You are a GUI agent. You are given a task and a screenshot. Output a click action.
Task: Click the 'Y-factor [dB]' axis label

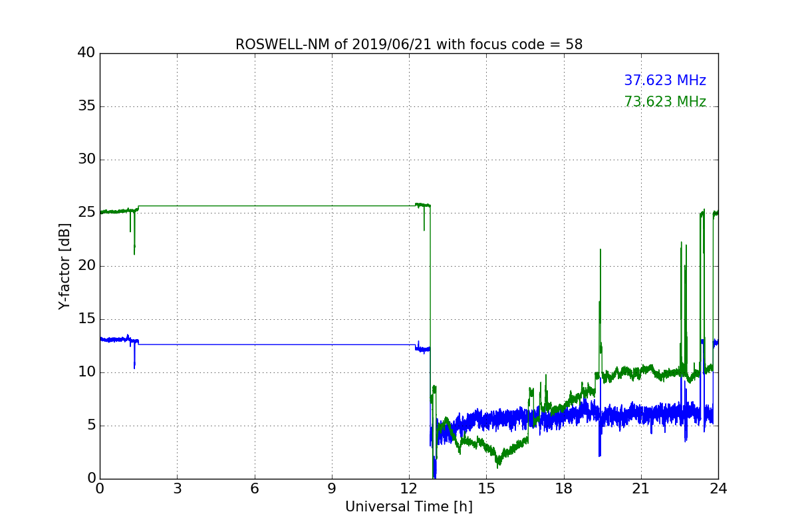coord(65,266)
